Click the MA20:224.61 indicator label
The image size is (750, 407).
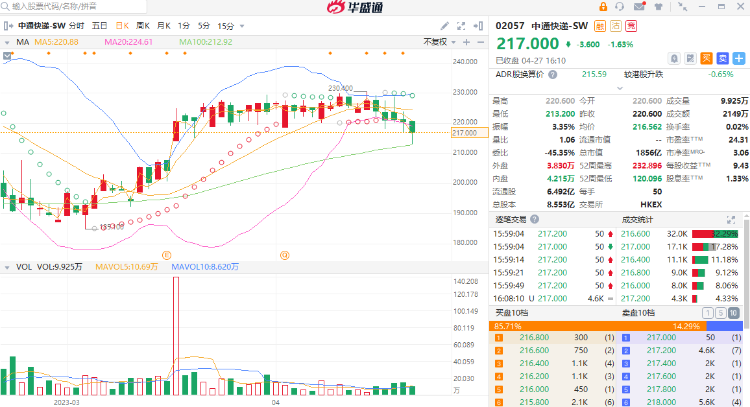click(129, 42)
